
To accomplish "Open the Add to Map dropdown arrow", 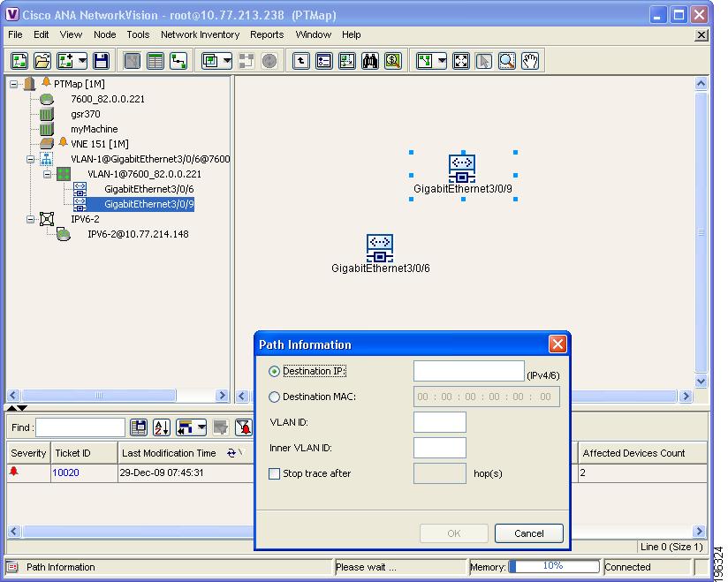I will click(82, 61).
